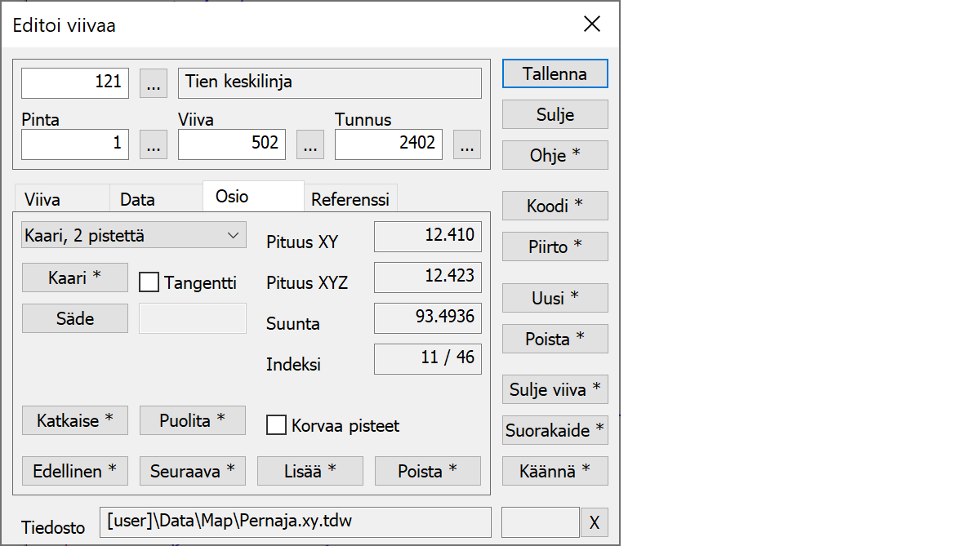Screen dimensions: 980x546
Task: Click the browse button next to code 121
Action: point(154,82)
